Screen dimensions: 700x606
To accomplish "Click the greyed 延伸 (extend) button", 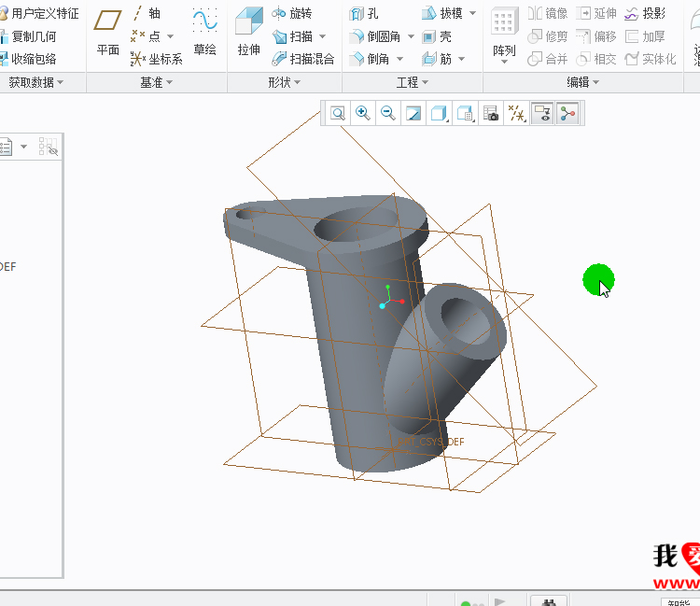I will pyautogui.click(x=596, y=13).
